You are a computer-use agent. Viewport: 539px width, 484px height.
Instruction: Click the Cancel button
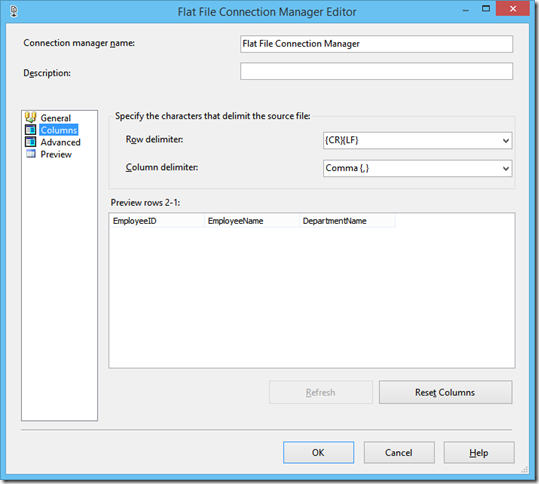399,452
